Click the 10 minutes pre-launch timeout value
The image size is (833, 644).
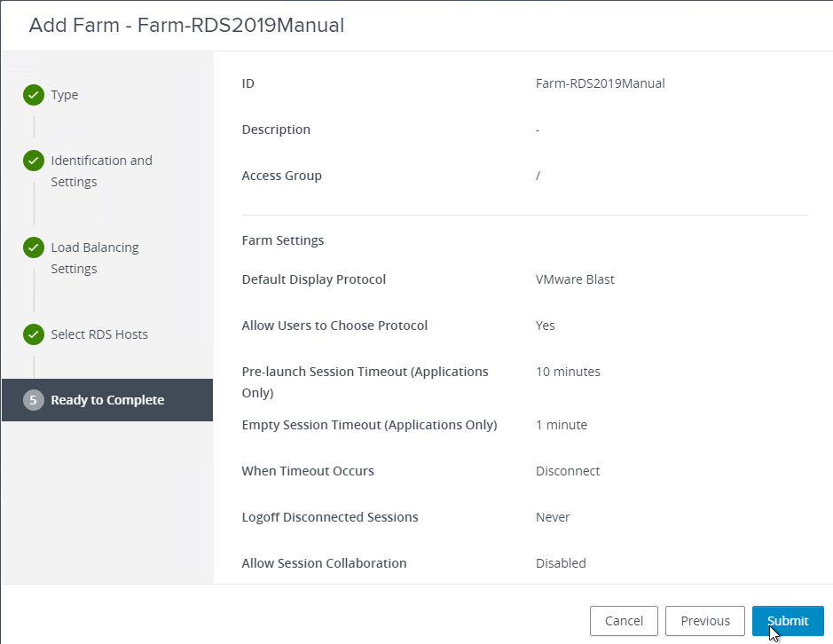coord(568,372)
